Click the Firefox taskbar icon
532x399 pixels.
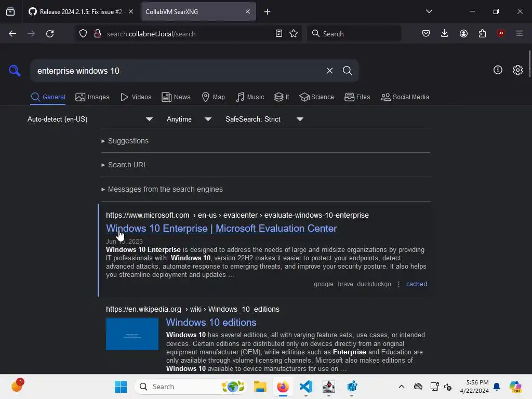pyautogui.click(x=283, y=387)
